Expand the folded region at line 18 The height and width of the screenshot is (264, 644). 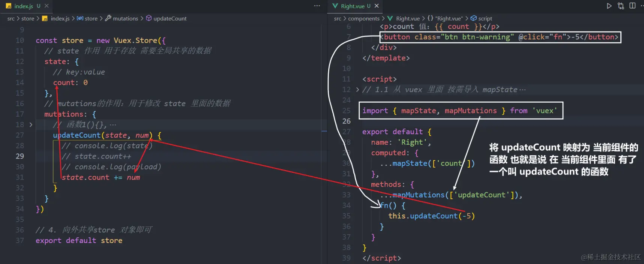tap(31, 124)
